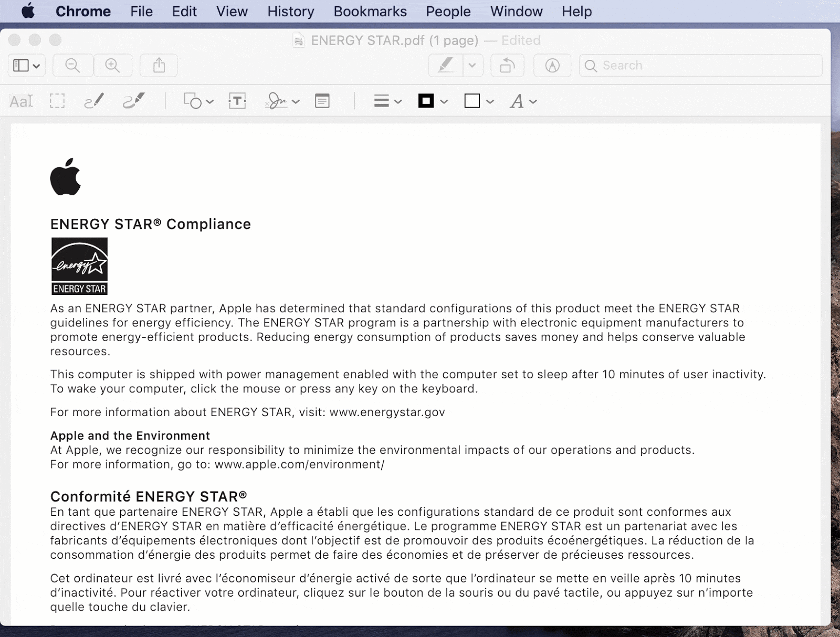Add a Note annotation

322,101
